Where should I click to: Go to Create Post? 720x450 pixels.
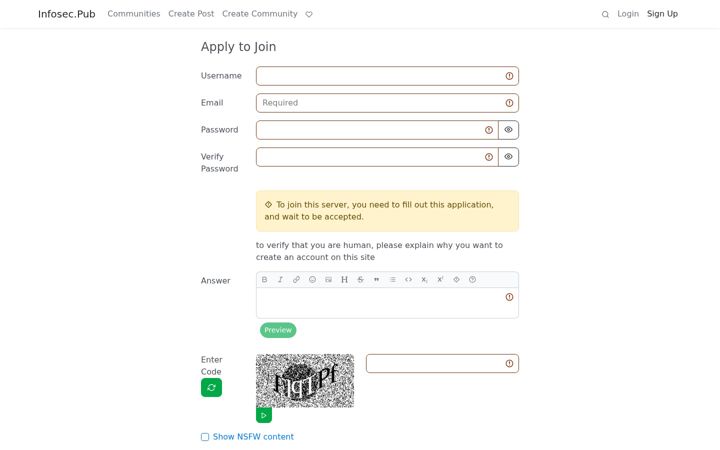click(x=191, y=14)
